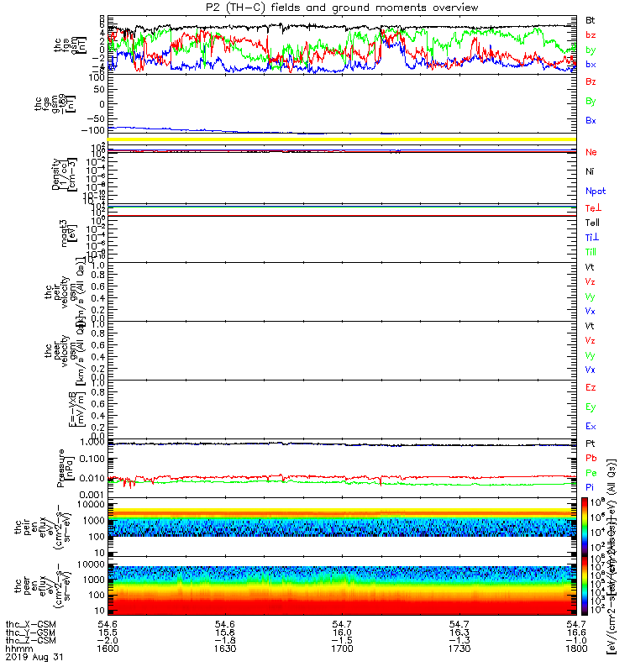Viewport: 630px width, 672px height.
Task: Click the black 'Pt' pressure legend label
Action: tap(591, 444)
